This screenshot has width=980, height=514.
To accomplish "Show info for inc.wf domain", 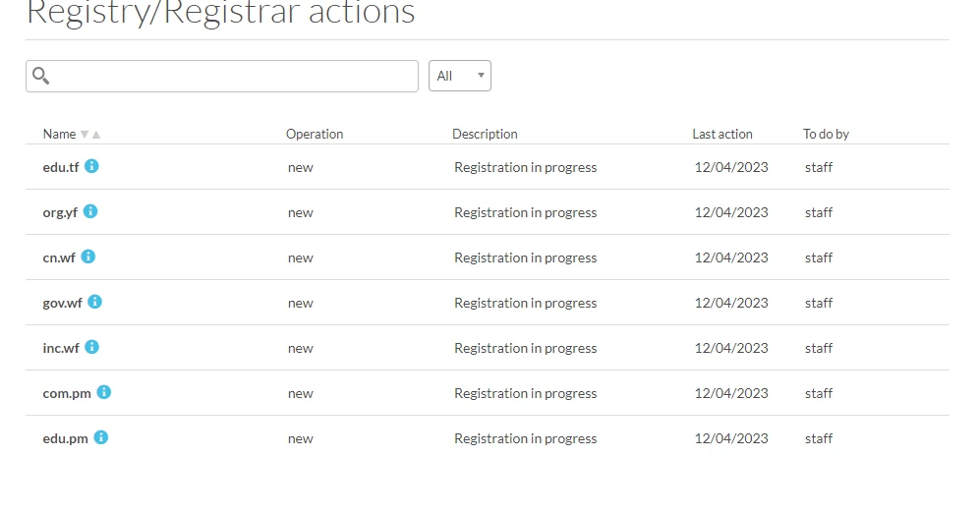I will point(91,347).
